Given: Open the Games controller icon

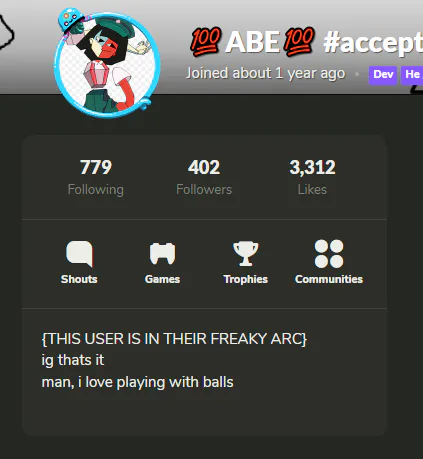Looking at the screenshot, I should 162,254.
